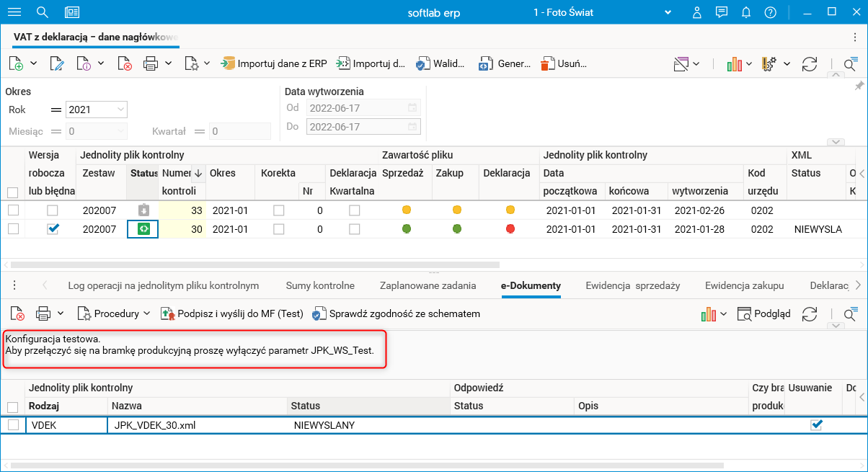Open the news panel icon in title bar
868x472 pixels.
(72, 12)
